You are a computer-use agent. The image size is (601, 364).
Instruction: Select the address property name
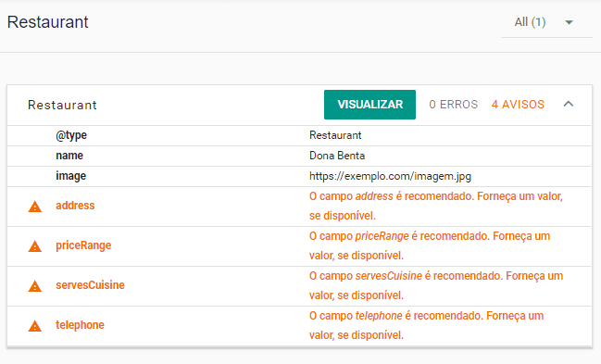coord(75,206)
